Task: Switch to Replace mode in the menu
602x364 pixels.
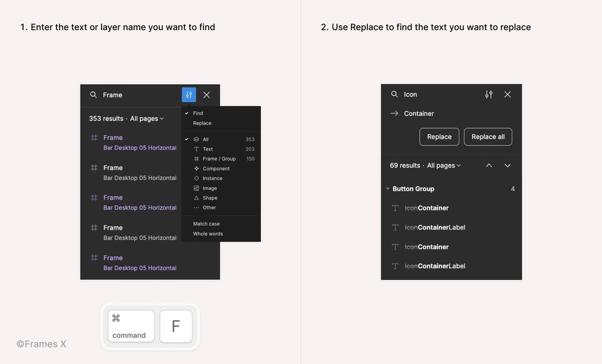Action: tap(202, 123)
